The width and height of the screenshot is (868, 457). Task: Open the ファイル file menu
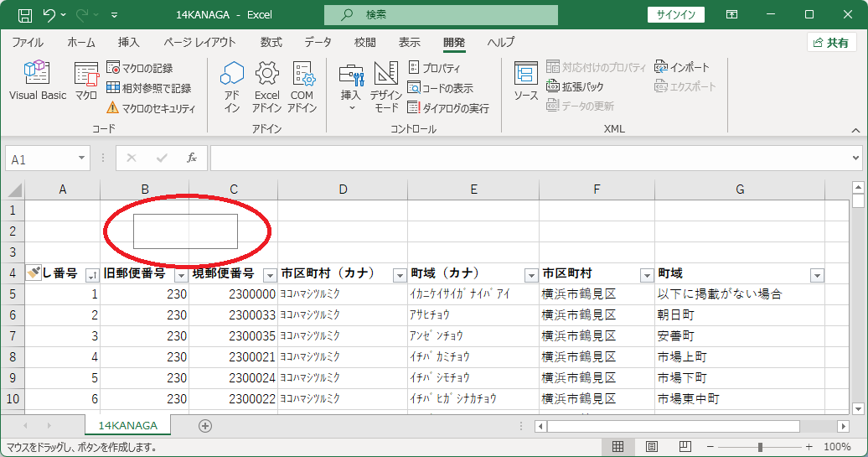[x=28, y=42]
